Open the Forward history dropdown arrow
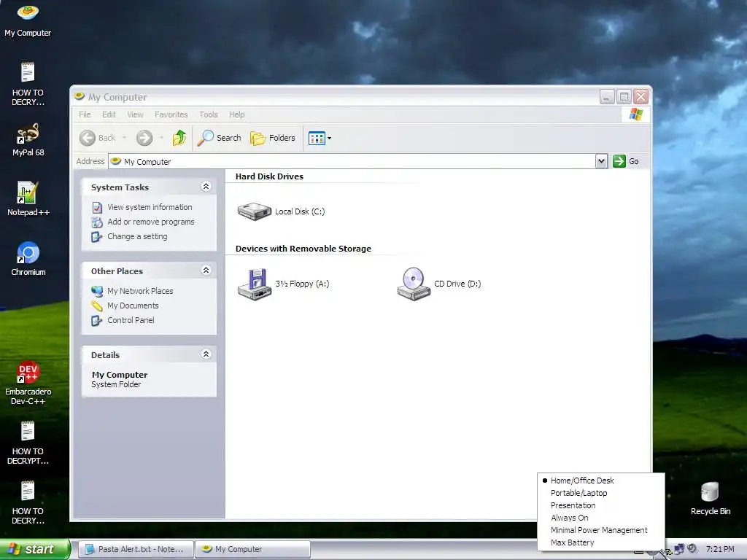Screen dimensions: 747x560 coord(161,138)
